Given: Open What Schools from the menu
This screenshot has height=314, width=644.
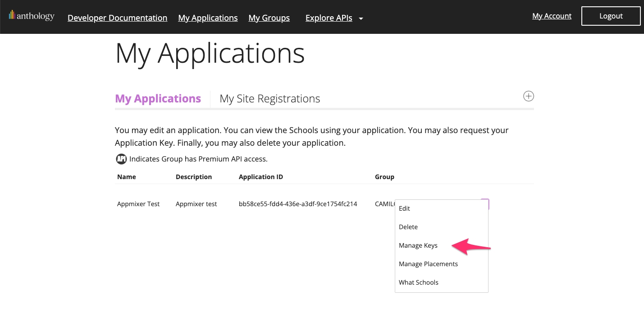Looking at the screenshot, I should (x=418, y=282).
